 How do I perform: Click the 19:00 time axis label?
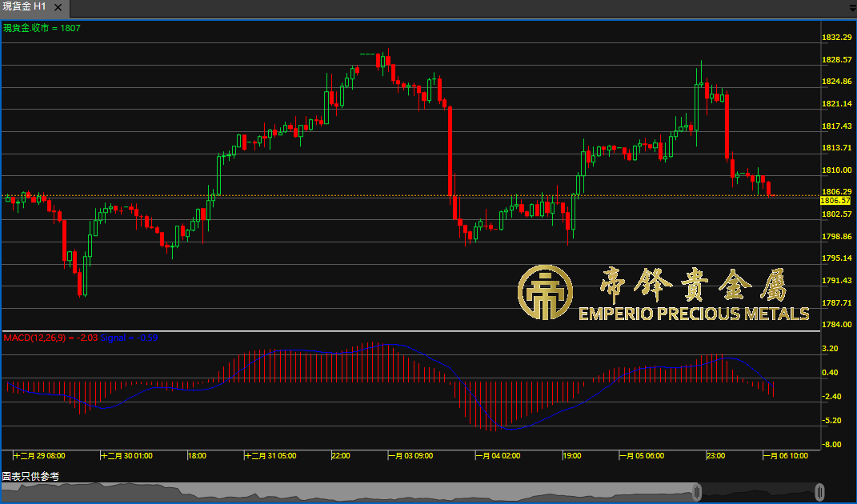pyautogui.click(x=572, y=456)
